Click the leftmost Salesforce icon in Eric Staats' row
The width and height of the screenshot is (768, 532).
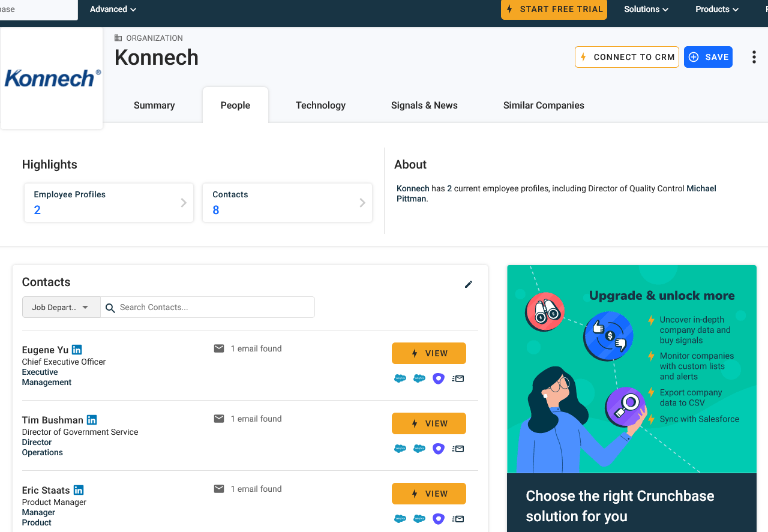[400, 519]
